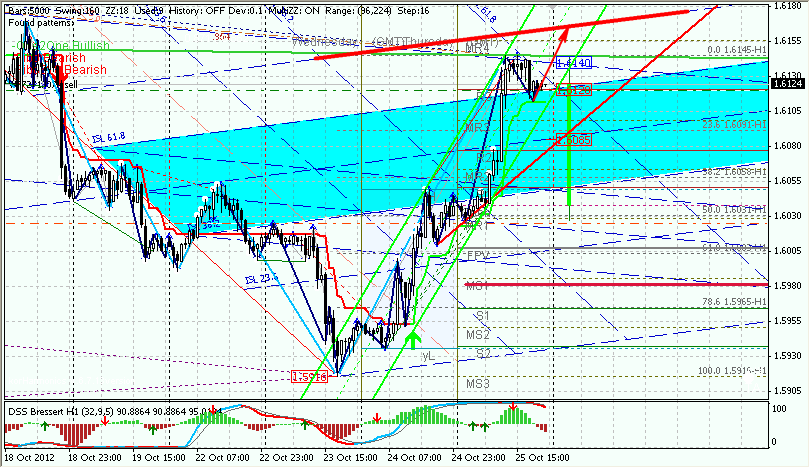This screenshot has height=468, width=810.
Task: Click the MS3 pivot level label
Action: pos(477,384)
